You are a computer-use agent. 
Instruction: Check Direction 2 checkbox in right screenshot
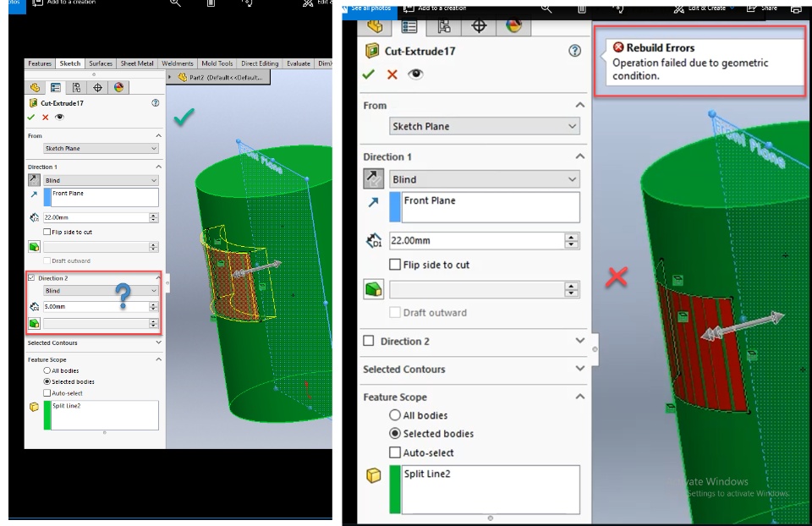[369, 341]
